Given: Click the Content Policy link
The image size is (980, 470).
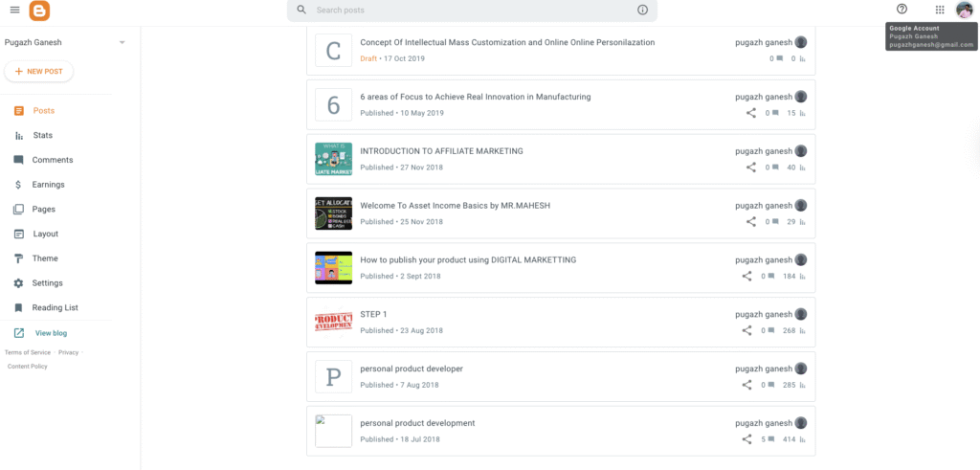Looking at the screenshot, I should pos(27,366).
